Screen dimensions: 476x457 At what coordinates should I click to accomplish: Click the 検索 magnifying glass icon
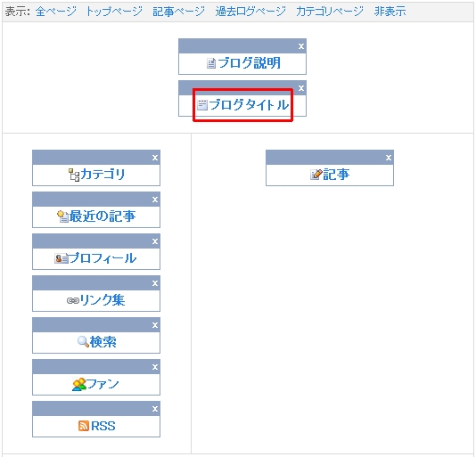[x=83, y=342]
